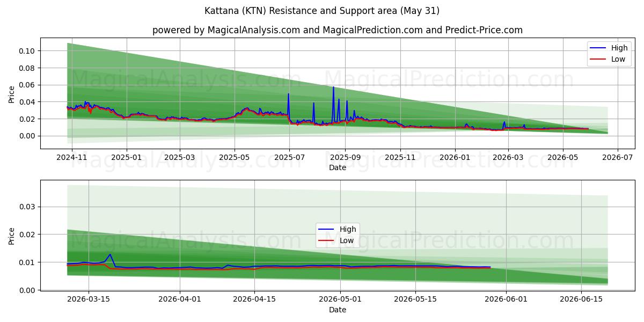Image resolution: width=644 pixels, height=322 pixels.
Task: Click the '0.08' y-axis label on top chart
Action: click(x=27, y=68)
